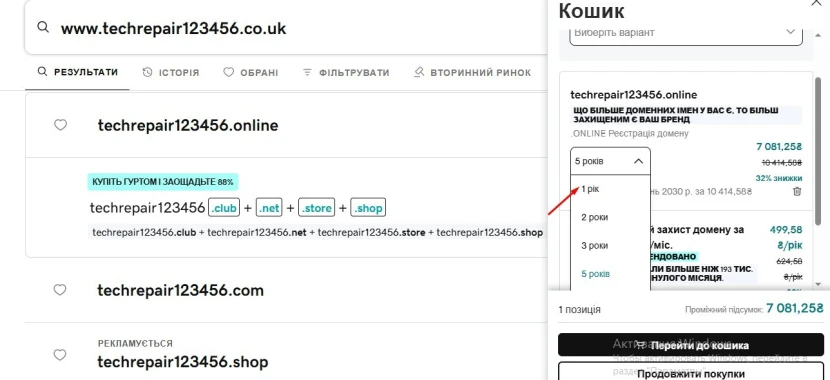Open Вторинний ринок aftermarket tab
The height and width of the screenshot is (380, 830).
pyautogui.click(x=473, y=73)
